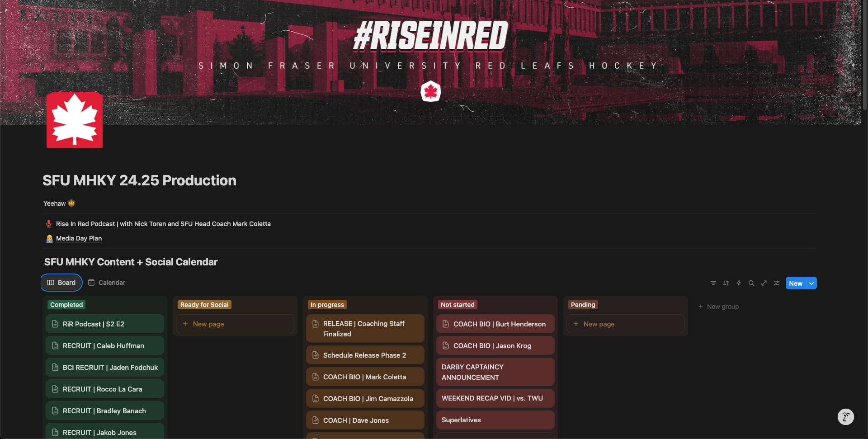Click the SFU MHKY 24.25 Production title
The height and width of the screenshot is (439, 868).
(x=139, y=180)
